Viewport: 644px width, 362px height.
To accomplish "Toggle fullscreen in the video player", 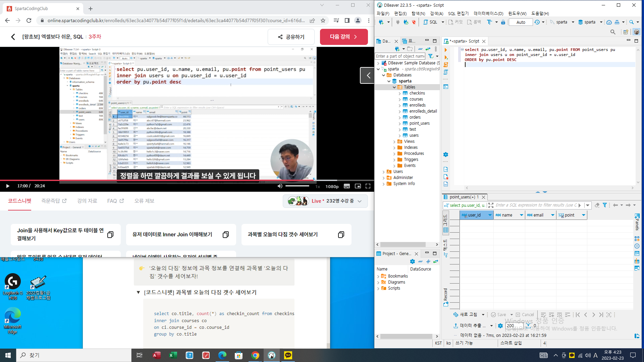I will tap(368, 186).
